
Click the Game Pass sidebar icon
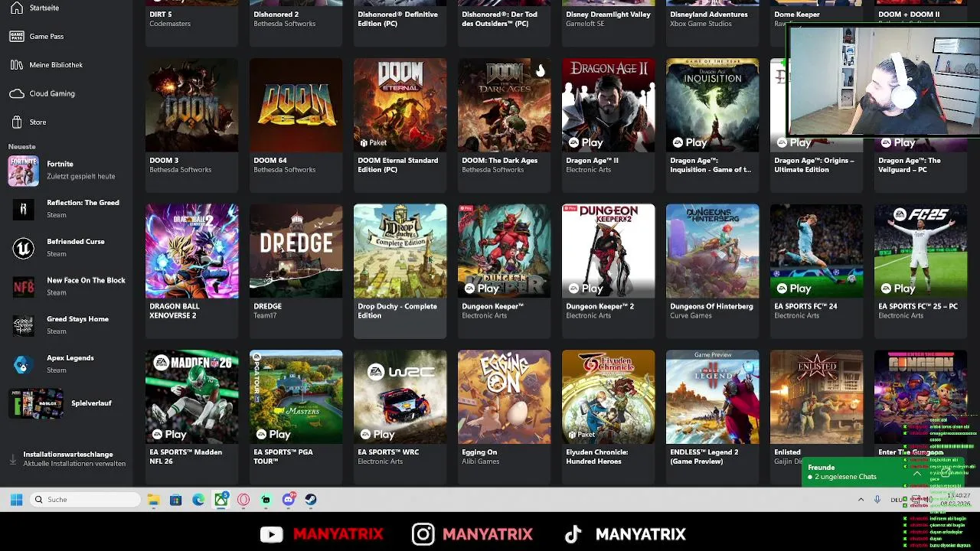coord(16,36)
